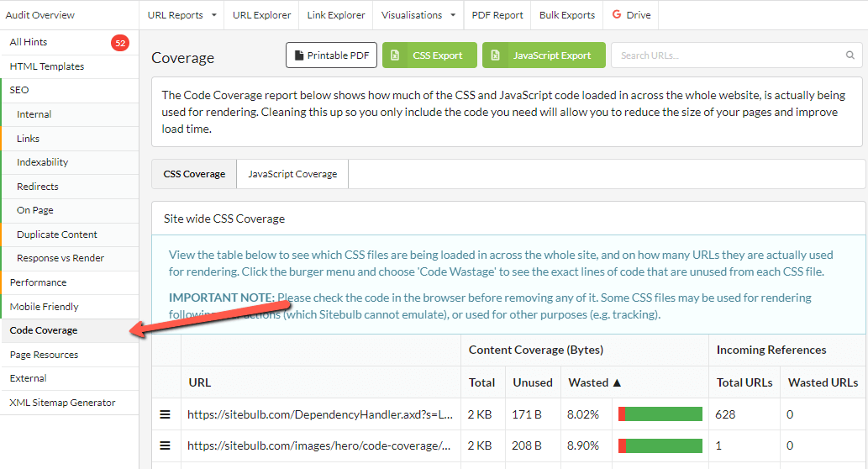
Task: Switch to the CSS Coverage tab
Action: [194, 174]
